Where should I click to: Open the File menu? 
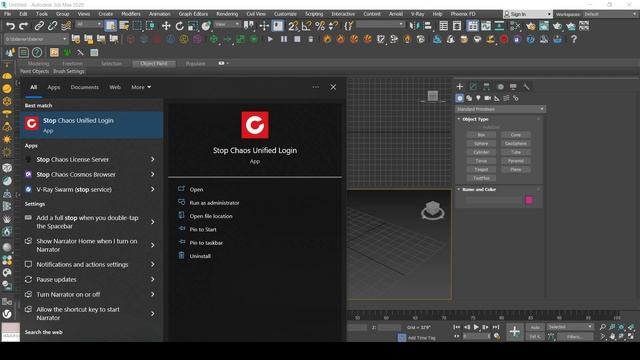[7, 14]
